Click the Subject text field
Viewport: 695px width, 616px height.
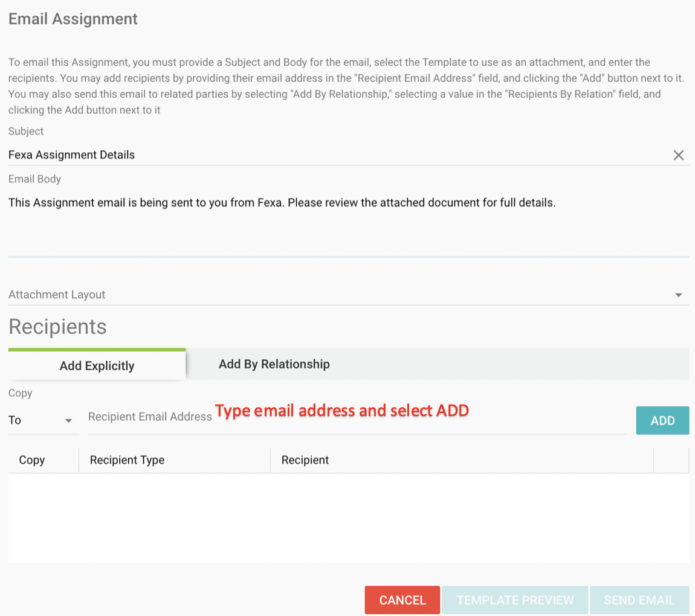tap(338, 155)
